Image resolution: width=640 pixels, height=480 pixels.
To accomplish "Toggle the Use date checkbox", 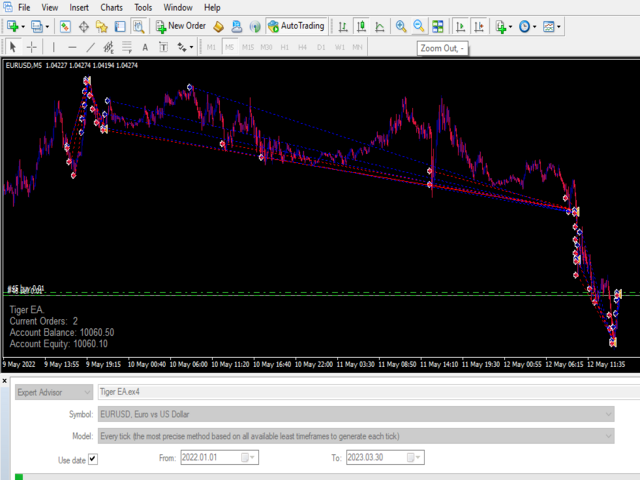I will click(x=93, y=458).
